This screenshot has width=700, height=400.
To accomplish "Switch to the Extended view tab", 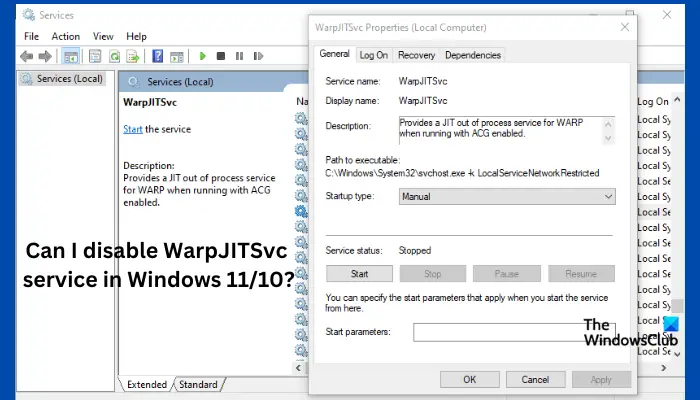I will coord(146,384).
